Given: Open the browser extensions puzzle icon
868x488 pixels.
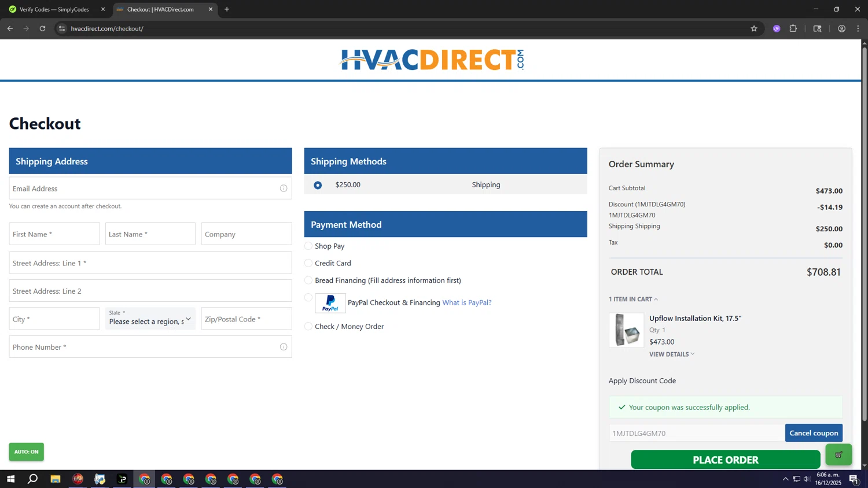Looking at the screenshot, I should click(x=793, y=28).
